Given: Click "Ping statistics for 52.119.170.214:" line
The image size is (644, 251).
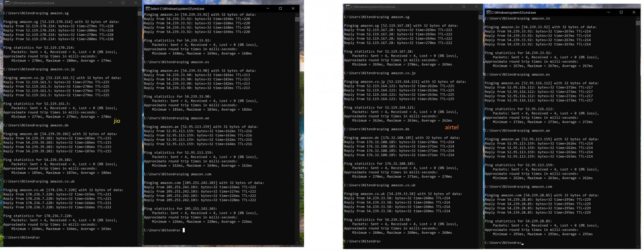Looking at the screenshot, I should [39, 47].
